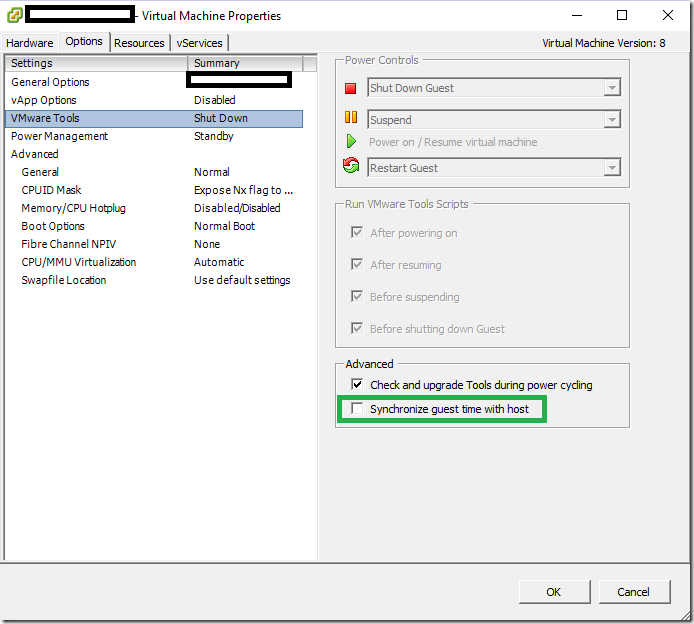Close the Virtual Machine Properties window
Viewport: 694px width, 624px height.
[x=668, y=15]
